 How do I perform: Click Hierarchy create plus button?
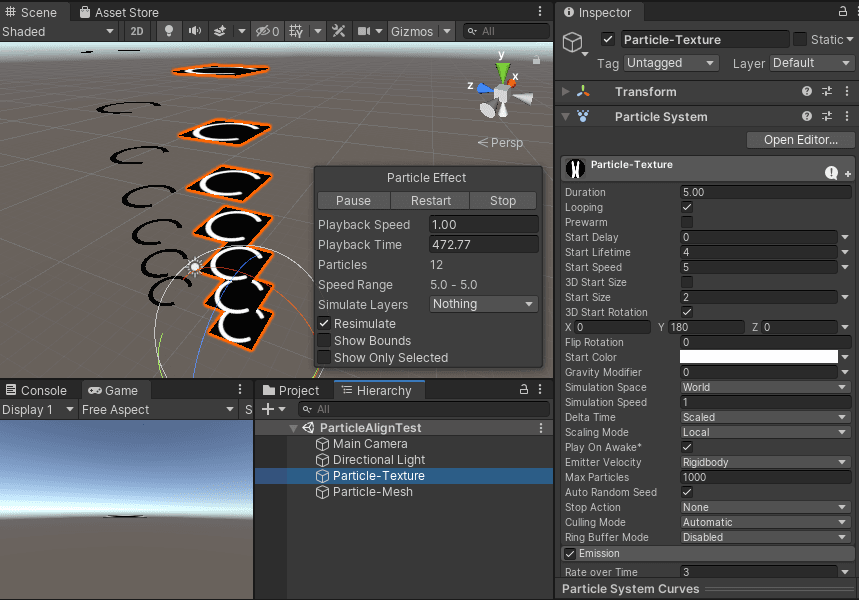pyautogui.click(x=268, y=409)
